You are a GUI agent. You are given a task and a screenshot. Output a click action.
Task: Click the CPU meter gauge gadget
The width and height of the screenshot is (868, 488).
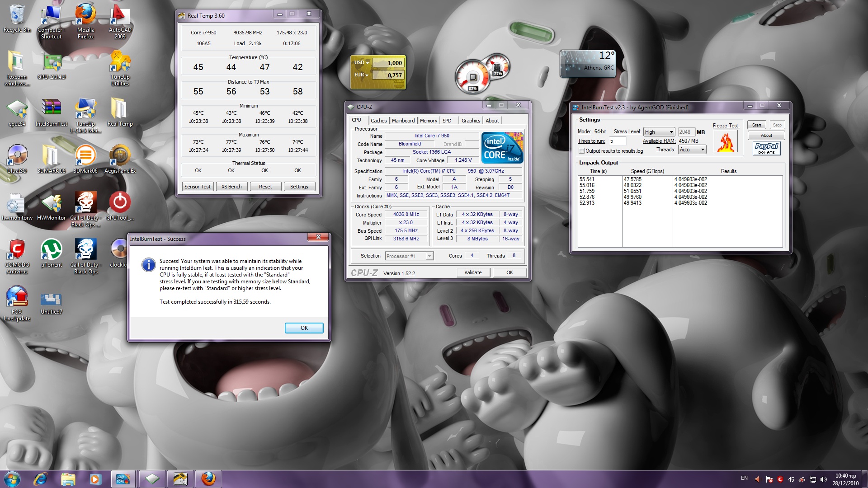(x=472, y=77)
